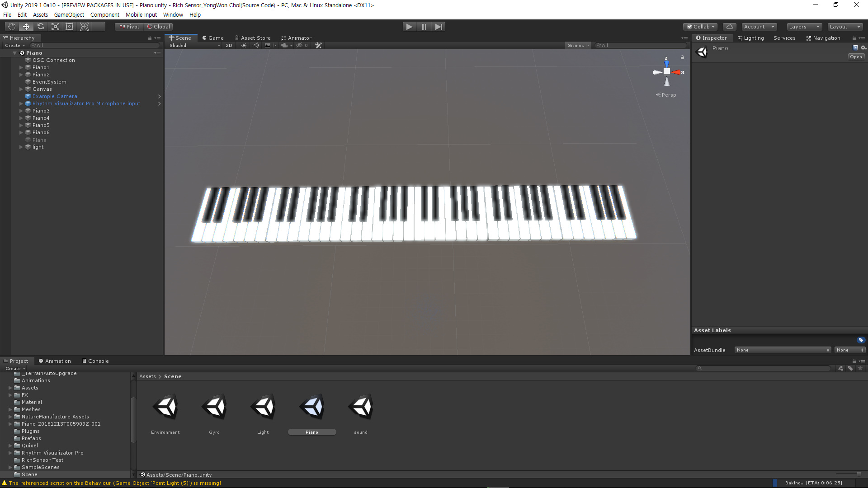Open the AssetBundle None dropdown
The height and width of the screenshot is (488, 868).
tap(783, 350)
